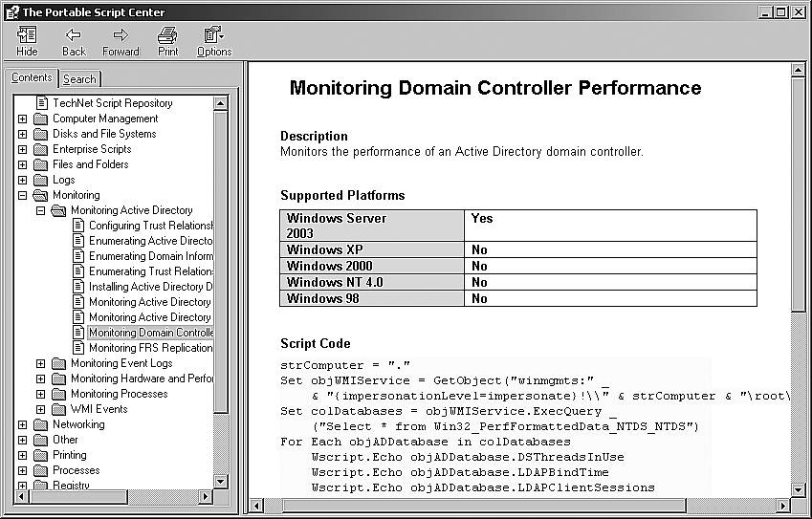Expand the Networking tree node
Image resolution: width=812 pixels, height=519 pixels.
(22, 424)
